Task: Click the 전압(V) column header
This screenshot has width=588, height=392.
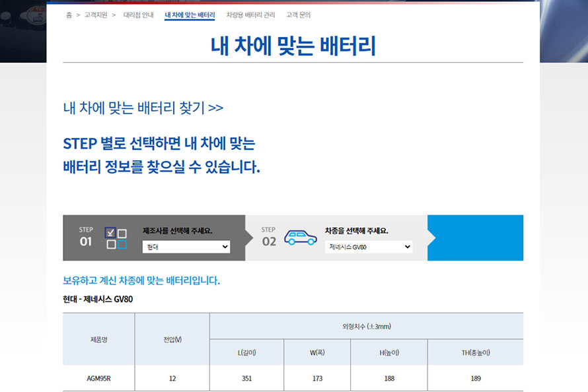Action: pos(172,339)
